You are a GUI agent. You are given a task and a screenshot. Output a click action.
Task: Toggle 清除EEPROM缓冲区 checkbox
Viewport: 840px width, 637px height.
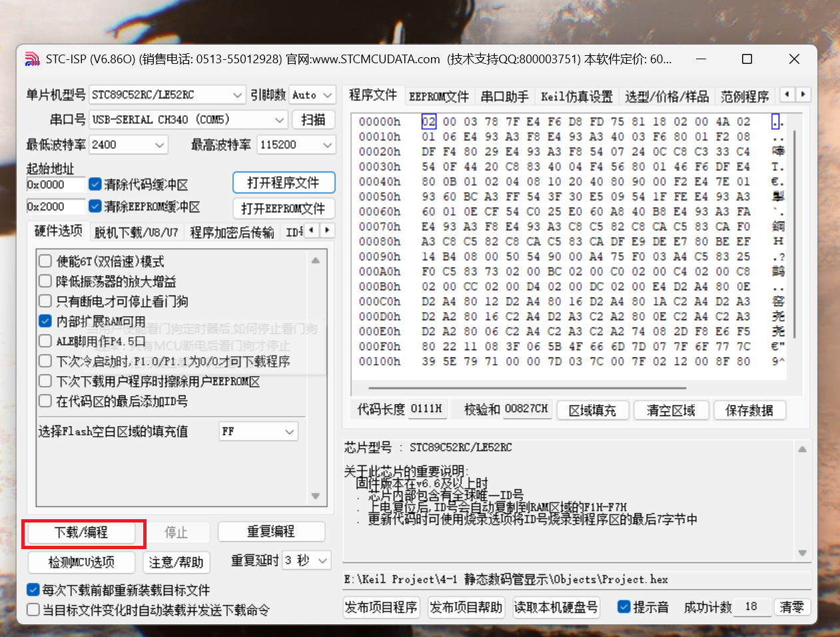[x=95, y=206]
